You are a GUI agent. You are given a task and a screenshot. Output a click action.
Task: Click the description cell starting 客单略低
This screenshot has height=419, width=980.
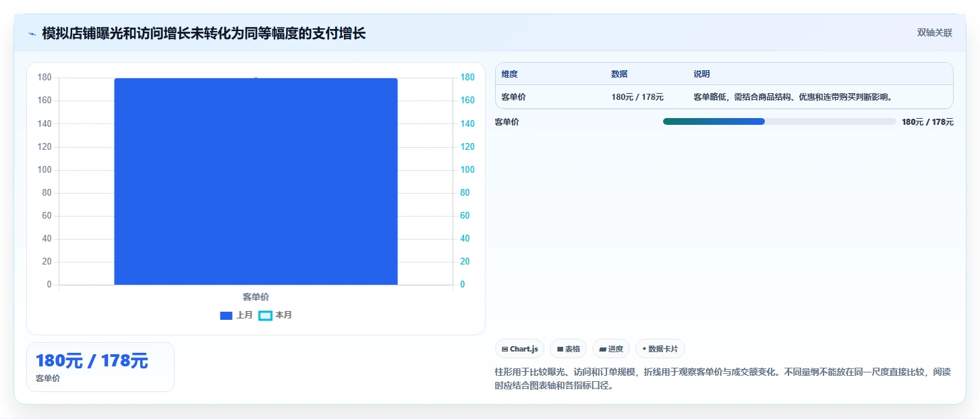[x=793, y=97]
